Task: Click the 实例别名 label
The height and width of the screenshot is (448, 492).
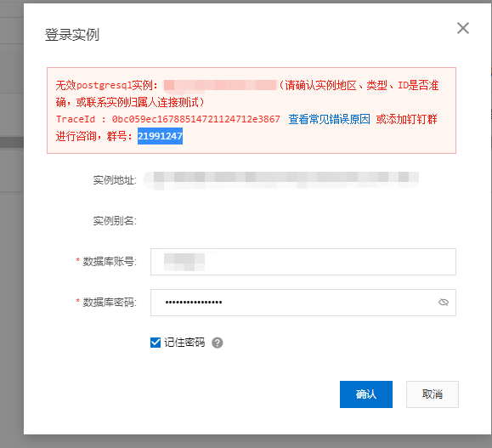Action: (115, 221)
